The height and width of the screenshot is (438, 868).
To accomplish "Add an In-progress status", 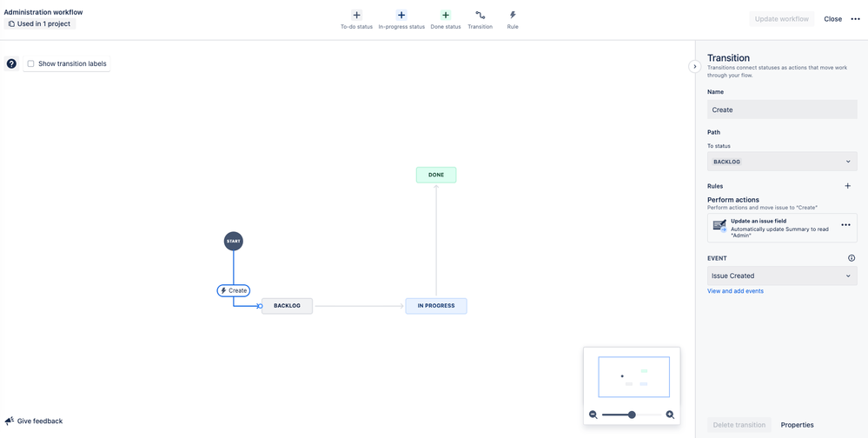I will (x=401, y=19).
